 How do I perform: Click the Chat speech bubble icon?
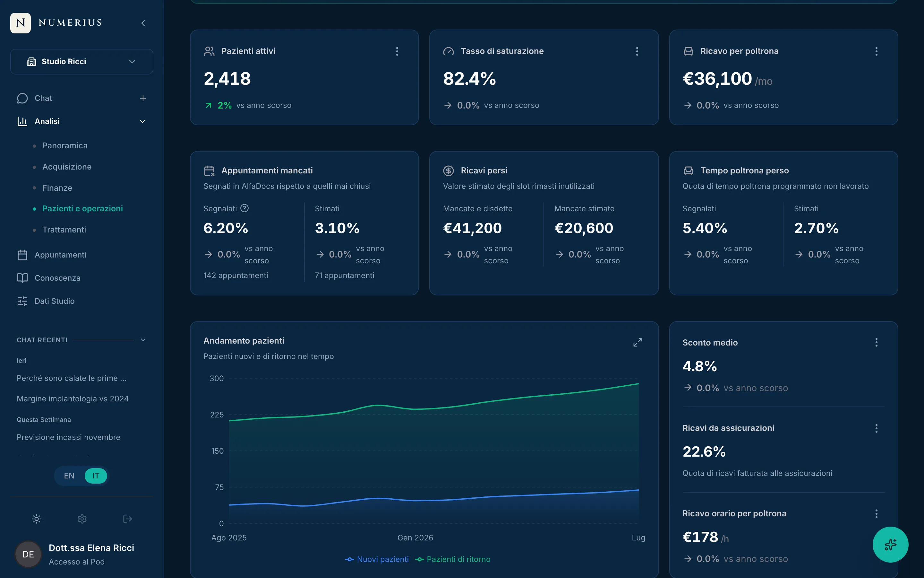22,98
